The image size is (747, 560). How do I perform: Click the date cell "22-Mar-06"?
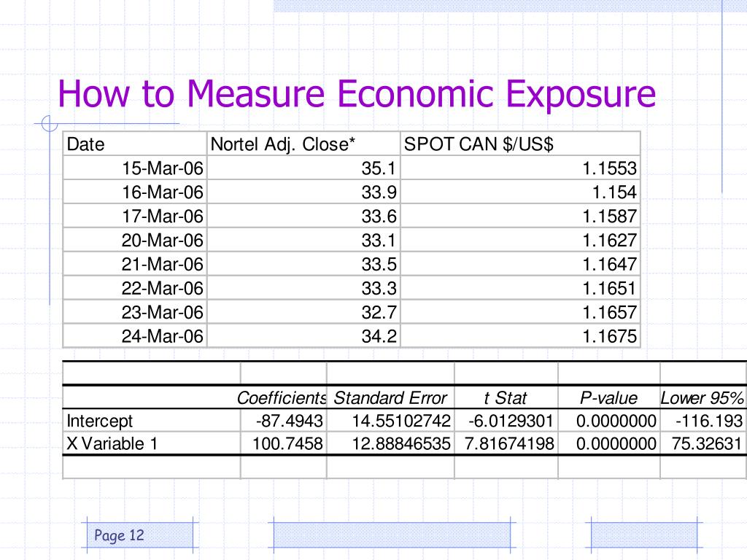[135, 288]
